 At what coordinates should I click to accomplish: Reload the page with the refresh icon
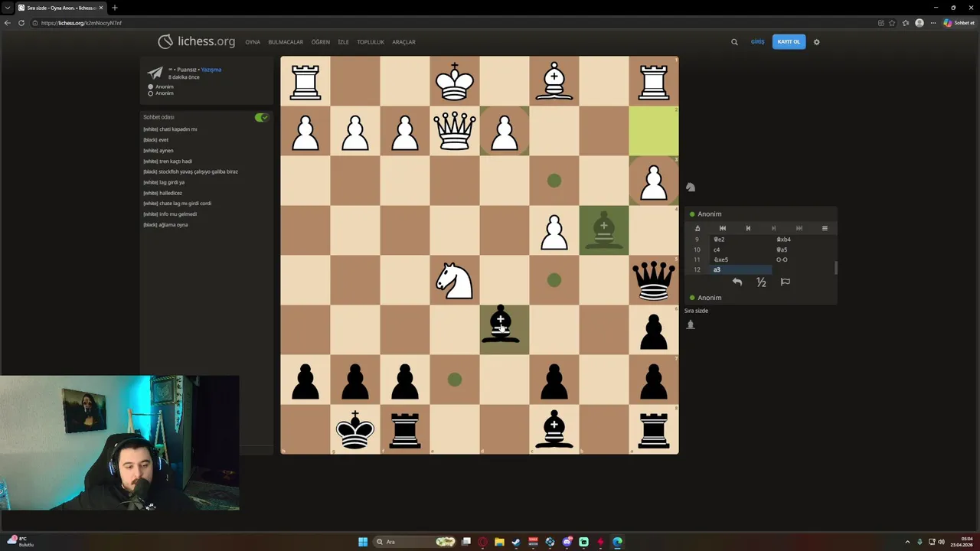(x=21, y=23)
